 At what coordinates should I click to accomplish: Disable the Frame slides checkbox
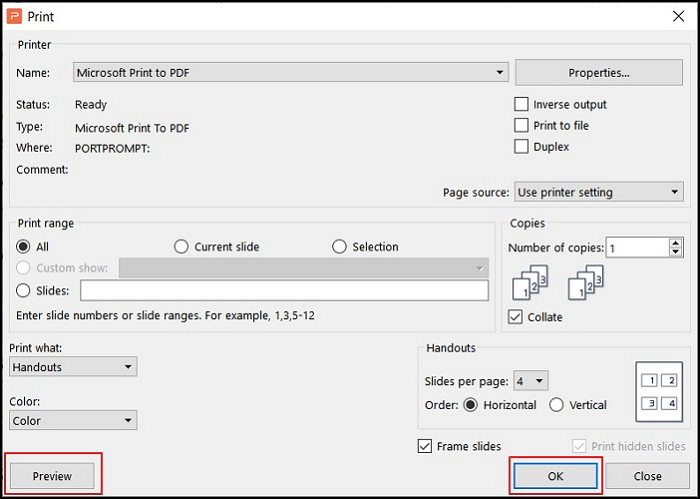(x=425, y=446)
